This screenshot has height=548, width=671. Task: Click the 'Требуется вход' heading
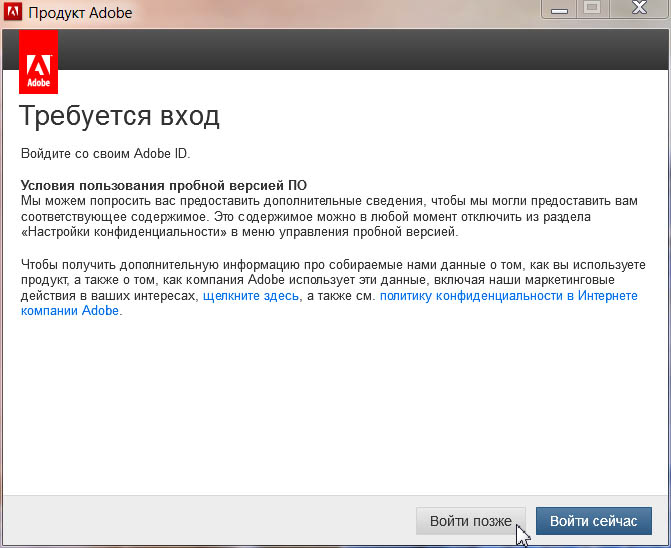pyautogui.click(x=119, y=116)
